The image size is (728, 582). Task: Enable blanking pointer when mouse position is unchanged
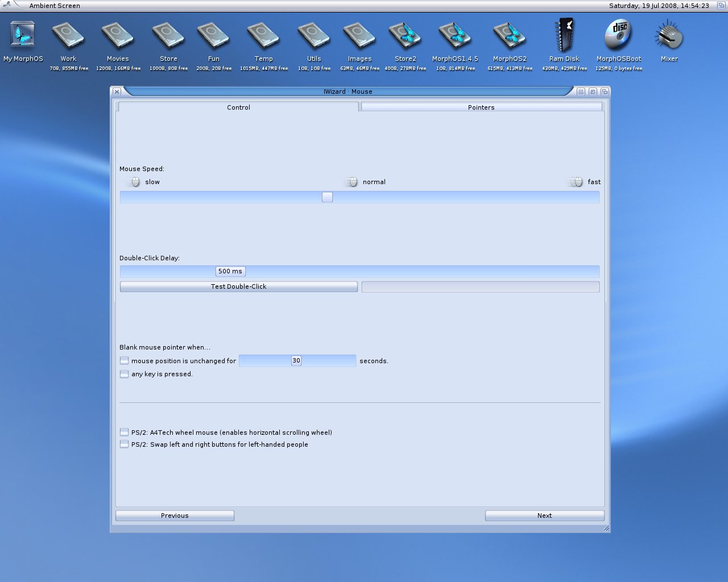124,360
